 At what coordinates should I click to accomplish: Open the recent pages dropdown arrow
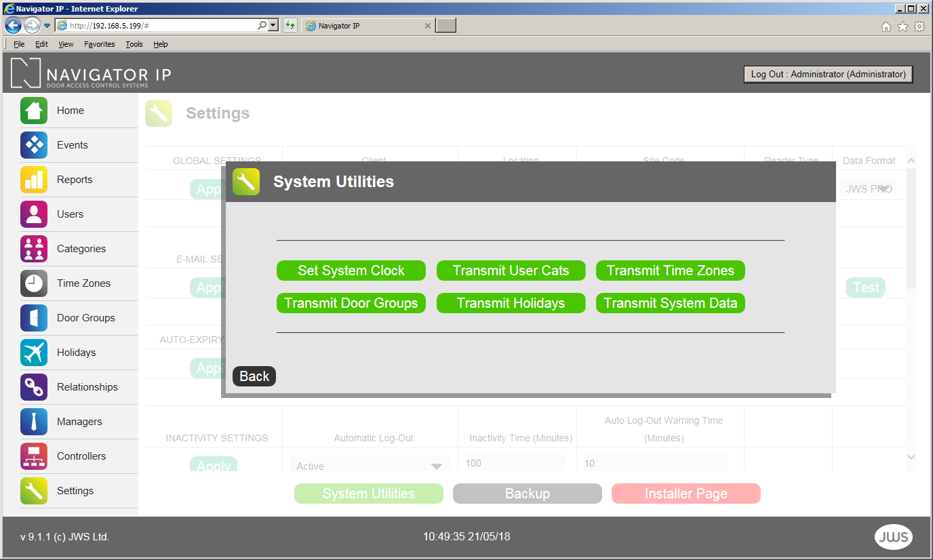pos(47,26)
